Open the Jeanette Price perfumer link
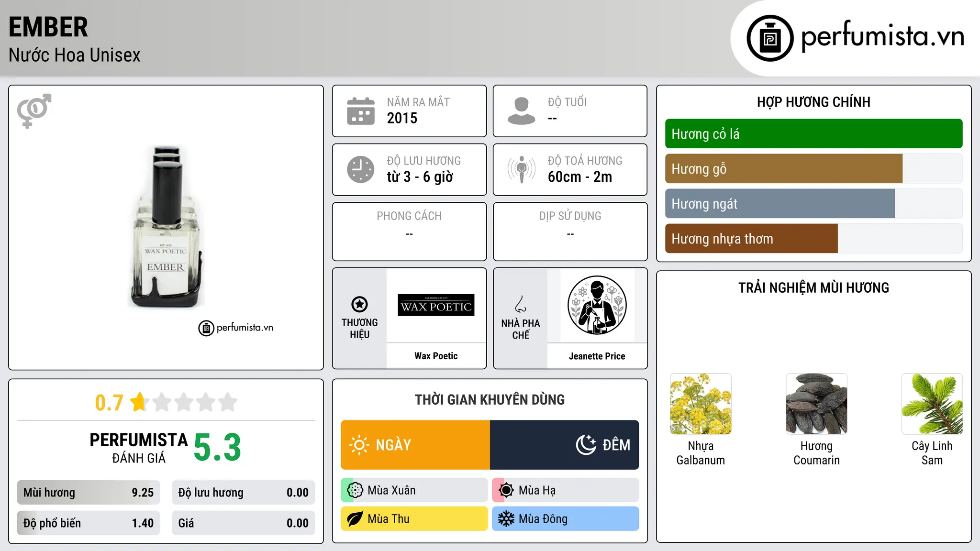Image resolution: width=980 pixels, height=551 pixels. coord(597,356)
